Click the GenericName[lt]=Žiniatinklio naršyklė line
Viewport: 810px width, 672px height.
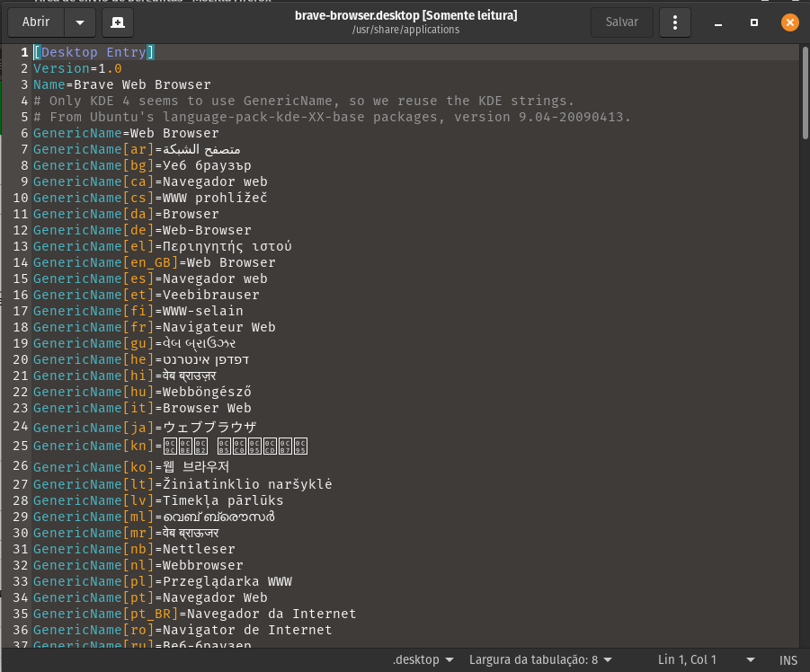tap(182, 484)
